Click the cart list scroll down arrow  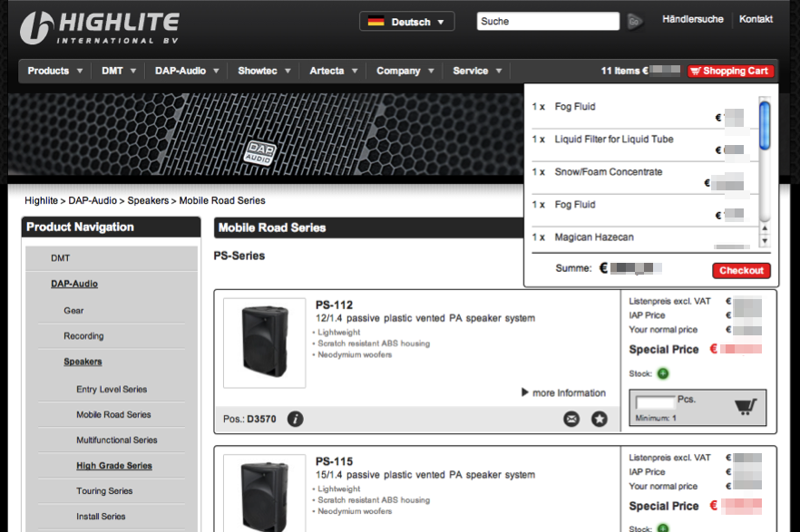(765, 240)
